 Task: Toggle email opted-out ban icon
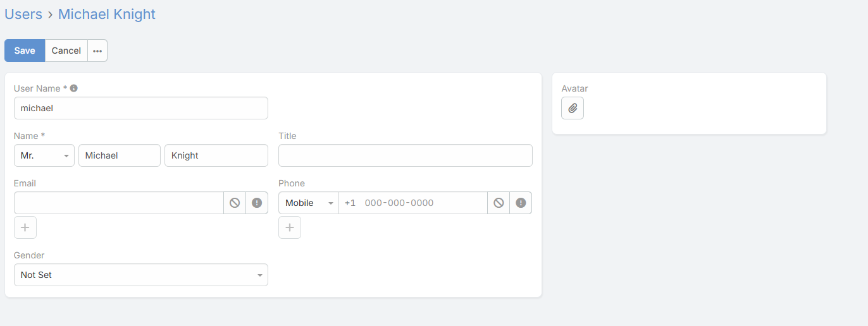235,203
